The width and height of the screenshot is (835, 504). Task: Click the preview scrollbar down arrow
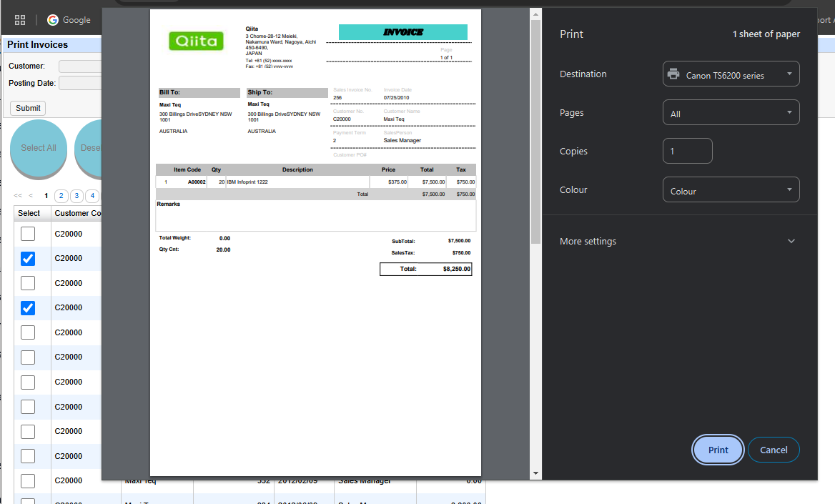535,473
